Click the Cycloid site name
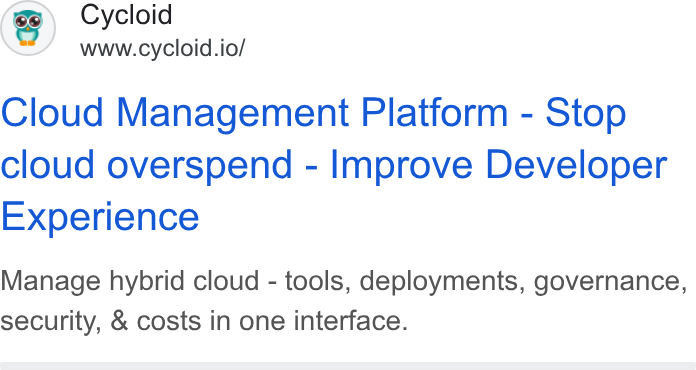Image resolution: width=696 pixels, height=370 pixels. 126,15
